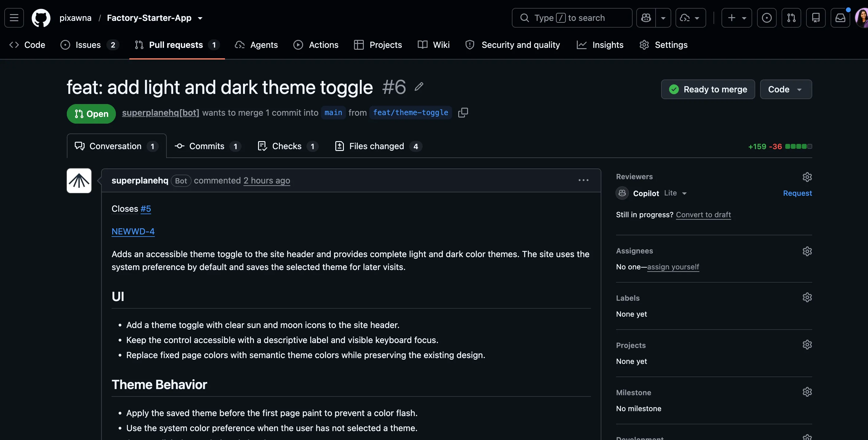Expand the Copilot dropdown arrow in header
The height and width of the screenshot is (440, 868).
click(663, 18)
